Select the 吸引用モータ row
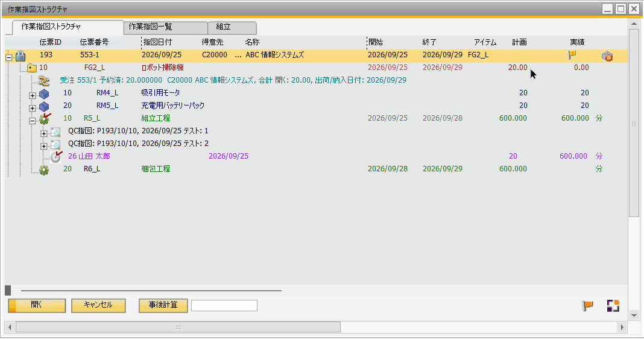The width and height of the screenshot is (644, 339). [316, 93]
